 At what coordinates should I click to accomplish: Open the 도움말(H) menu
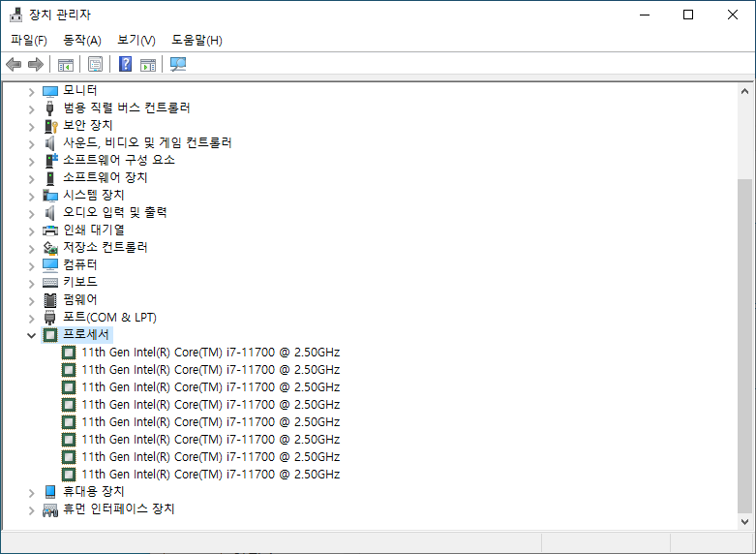(197, 40)
